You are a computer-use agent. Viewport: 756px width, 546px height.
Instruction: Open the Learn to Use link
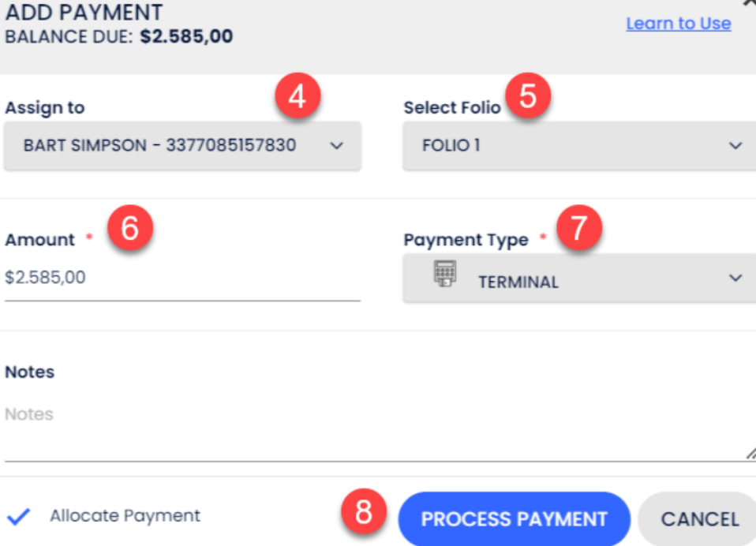(x=678, y=24)
